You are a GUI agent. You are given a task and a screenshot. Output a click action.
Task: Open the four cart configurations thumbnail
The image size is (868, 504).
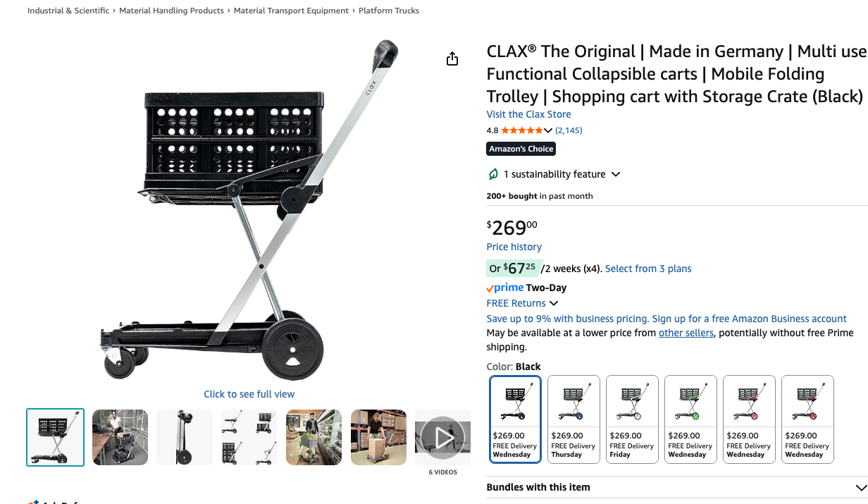click(x=249, y=437)
